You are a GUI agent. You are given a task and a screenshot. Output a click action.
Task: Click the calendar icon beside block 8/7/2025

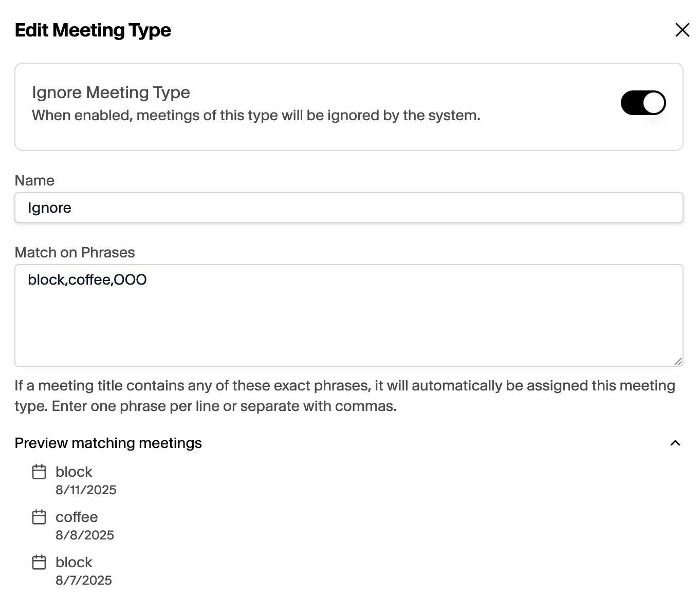coord(39,562)
